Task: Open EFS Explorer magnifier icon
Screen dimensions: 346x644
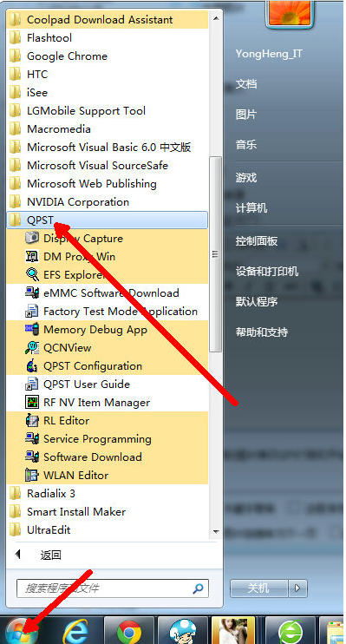Action: click(31, 275)
